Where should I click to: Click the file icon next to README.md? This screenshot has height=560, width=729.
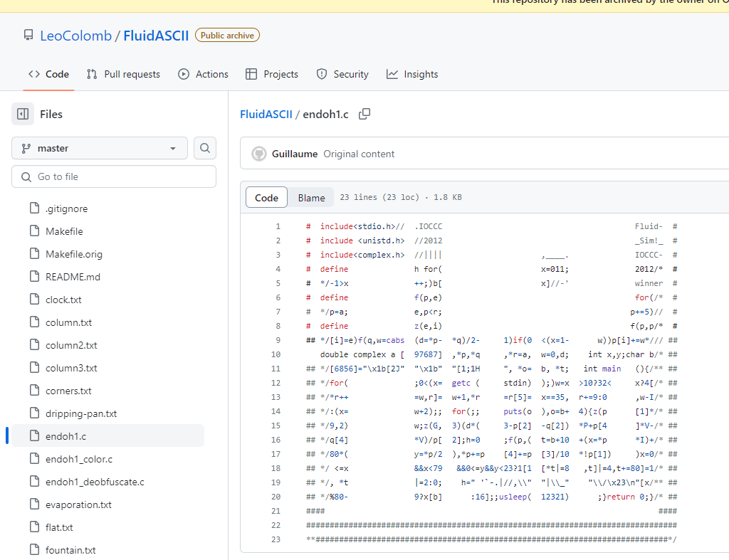click(x=34, y=277)
